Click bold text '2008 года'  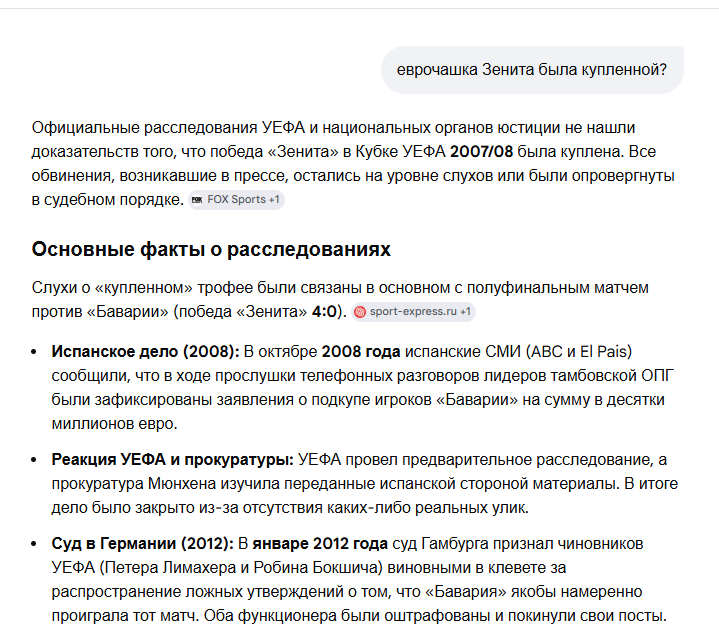361,352
